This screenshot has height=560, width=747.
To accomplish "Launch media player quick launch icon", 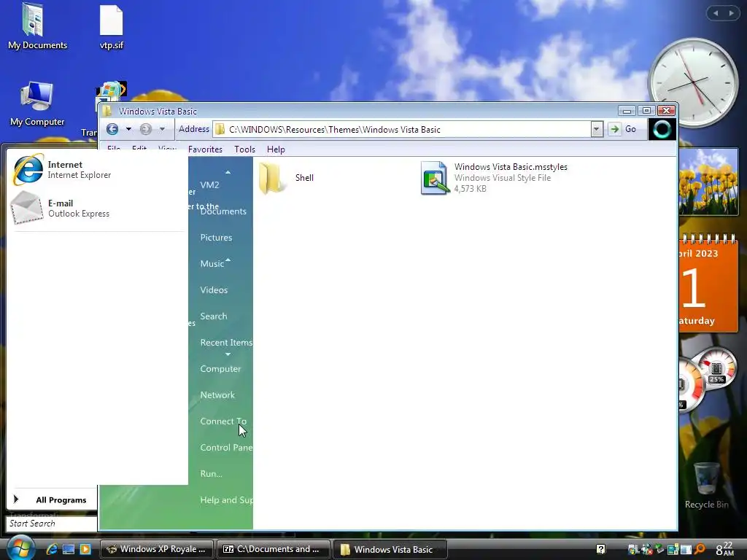I will (85, 549).
